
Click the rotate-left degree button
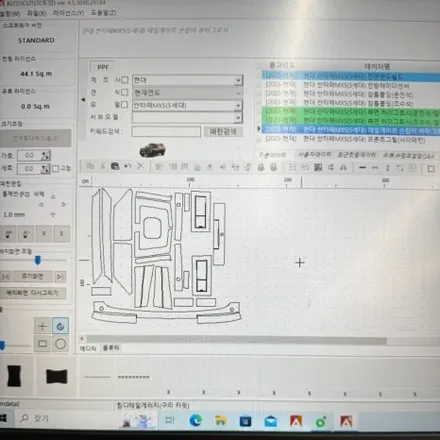[x=9, y=234]
